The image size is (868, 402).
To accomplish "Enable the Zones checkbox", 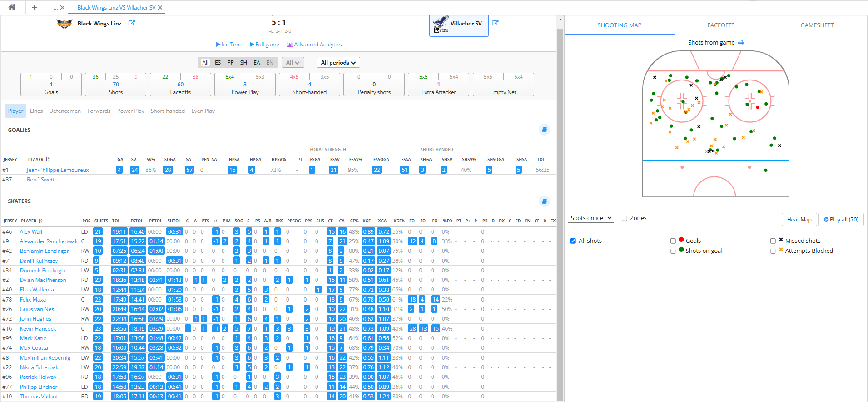I will point(625,218).
